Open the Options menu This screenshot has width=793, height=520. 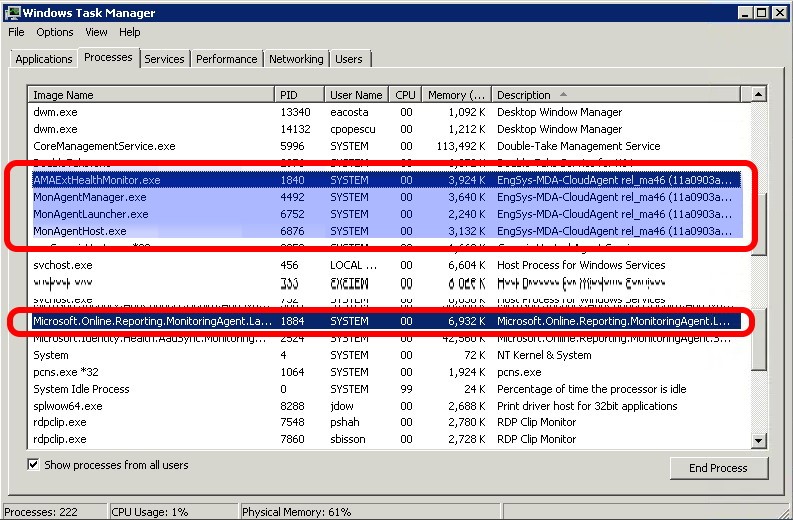point(55,32)
